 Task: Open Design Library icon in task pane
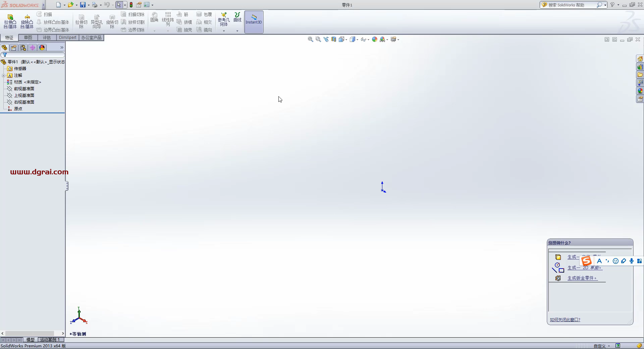click(640, 67)
